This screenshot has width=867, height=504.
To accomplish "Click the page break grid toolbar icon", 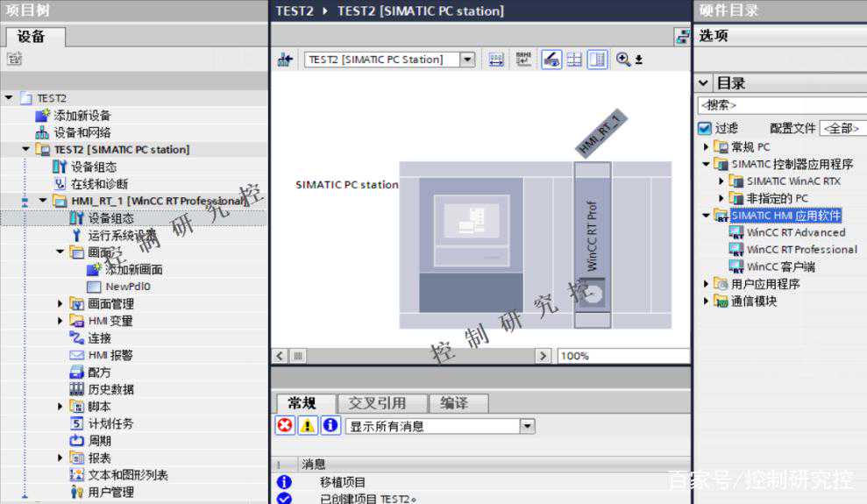I will coord(574,60).
